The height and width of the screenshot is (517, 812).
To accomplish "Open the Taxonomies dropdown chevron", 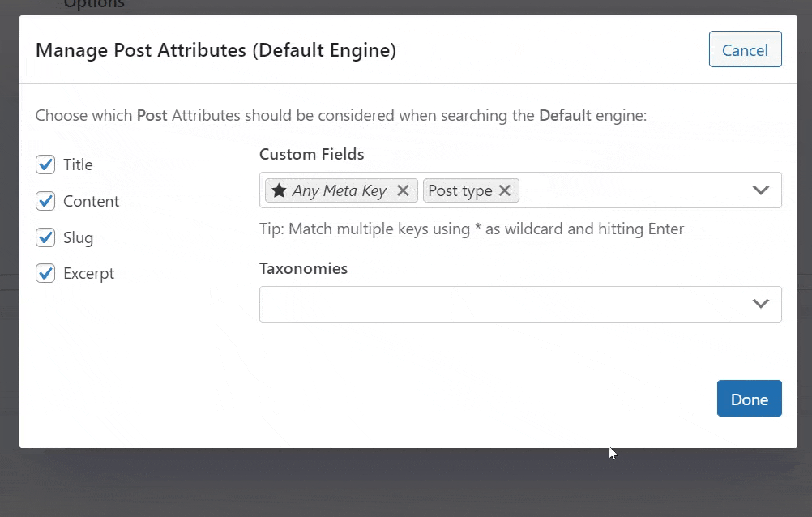I will [760, 304].
